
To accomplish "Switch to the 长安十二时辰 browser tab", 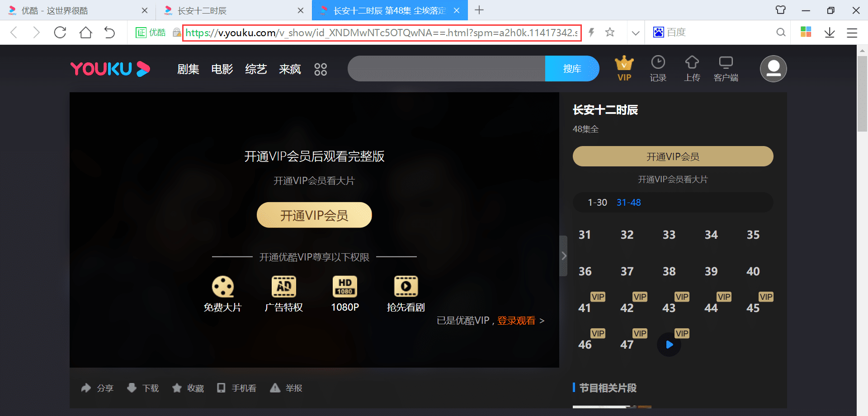I will [x=202, y=10].
